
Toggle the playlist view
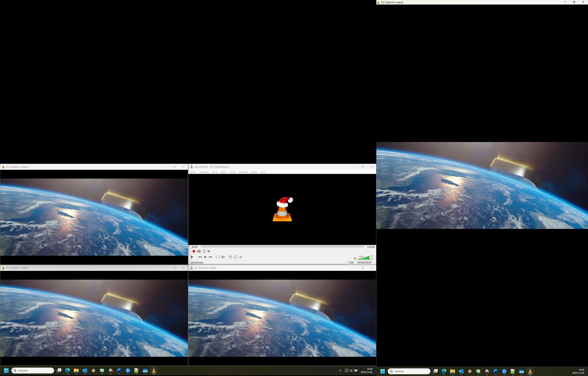pos(230,257)
